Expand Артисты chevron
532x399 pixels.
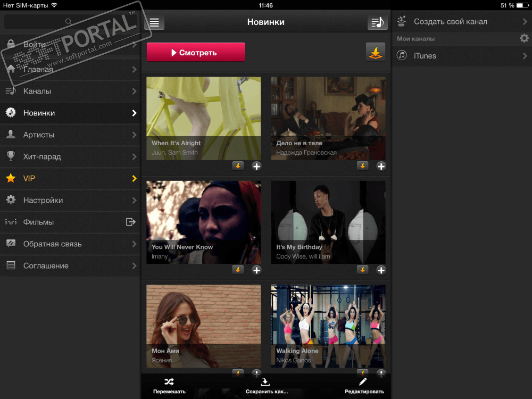click(x=135, y=135)
